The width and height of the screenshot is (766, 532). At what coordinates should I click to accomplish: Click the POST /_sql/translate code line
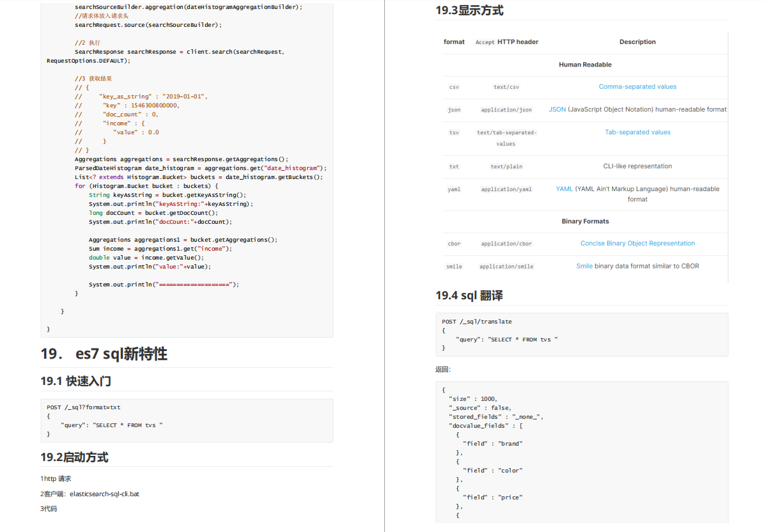(477, 322)
